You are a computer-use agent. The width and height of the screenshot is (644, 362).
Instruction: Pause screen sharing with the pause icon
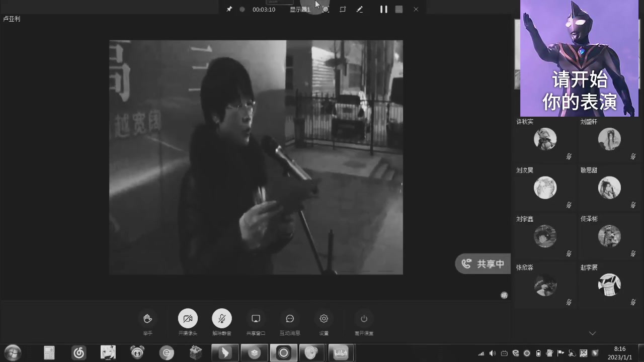(384, 9)
